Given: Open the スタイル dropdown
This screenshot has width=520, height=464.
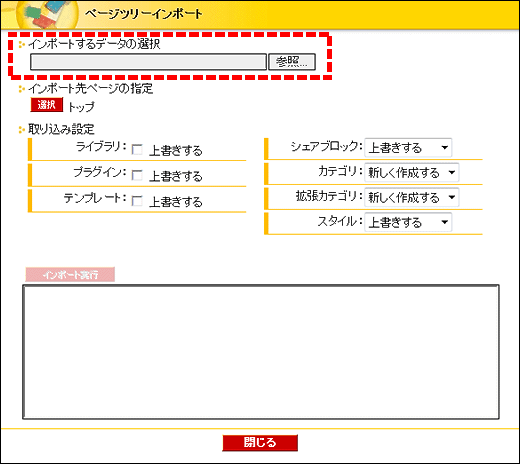Looking at the screenshot, I should (x=408, y=222).
